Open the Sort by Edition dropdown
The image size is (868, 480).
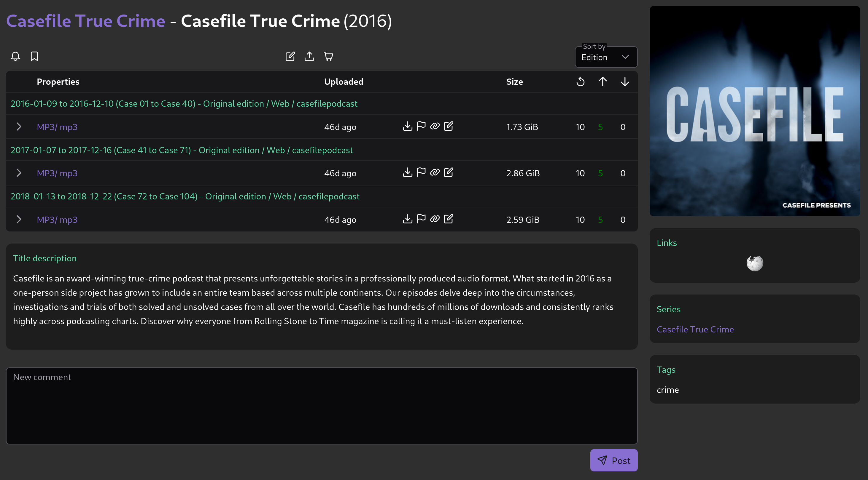[605, 57]
